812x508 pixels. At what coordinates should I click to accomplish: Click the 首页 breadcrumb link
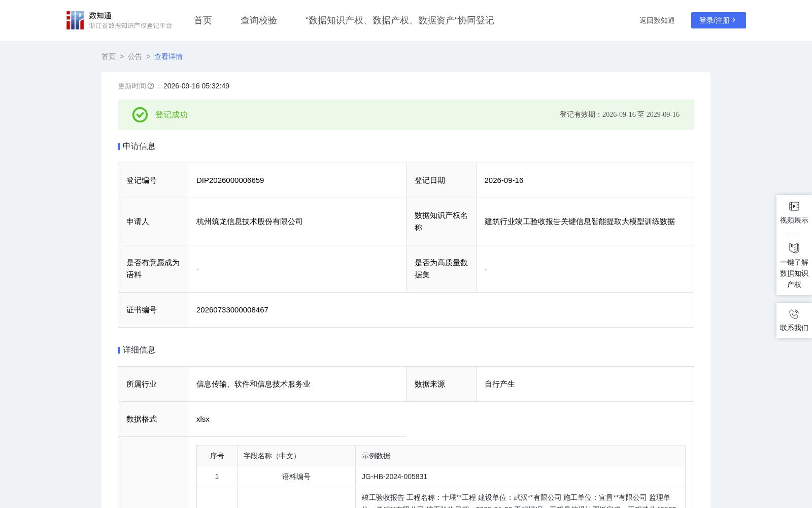tap(109, 56)
